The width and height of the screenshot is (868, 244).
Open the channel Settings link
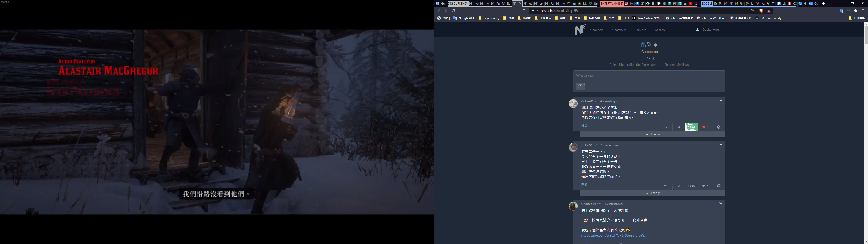(x=683, y=65)
